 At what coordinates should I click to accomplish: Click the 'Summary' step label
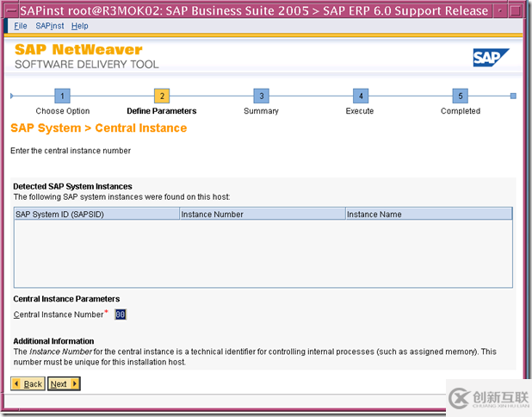click(261, 111)
